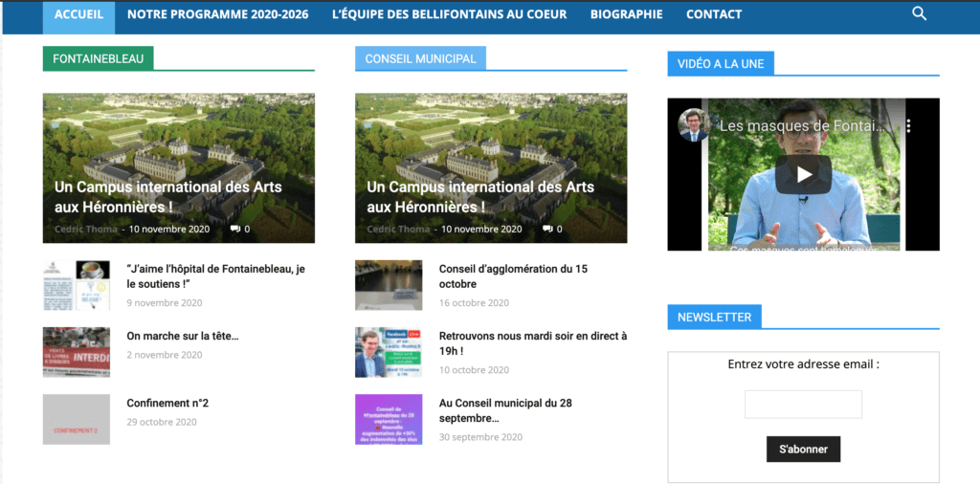The image size is (980, 484).
Task: Click comment bubble icon under Conseil Municipal featured article
Action: 547,230
